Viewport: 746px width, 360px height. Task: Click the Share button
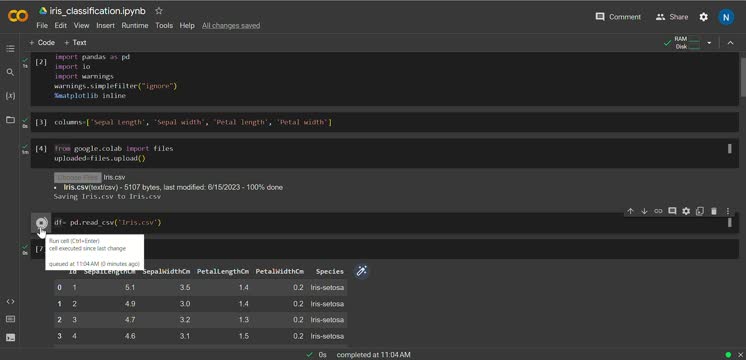(x=672, y=17)
